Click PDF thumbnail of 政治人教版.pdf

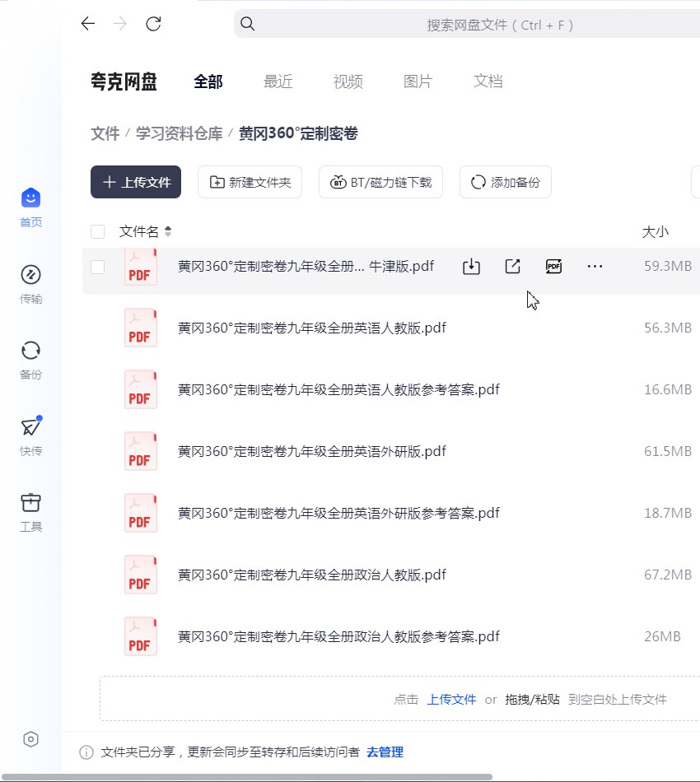141,575
